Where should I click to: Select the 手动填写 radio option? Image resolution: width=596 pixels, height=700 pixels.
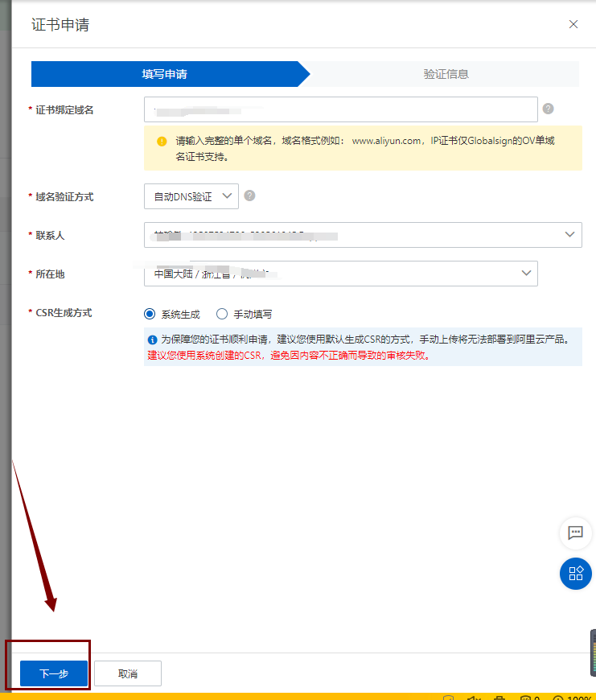pyautogui.click(x=222, y=314)
